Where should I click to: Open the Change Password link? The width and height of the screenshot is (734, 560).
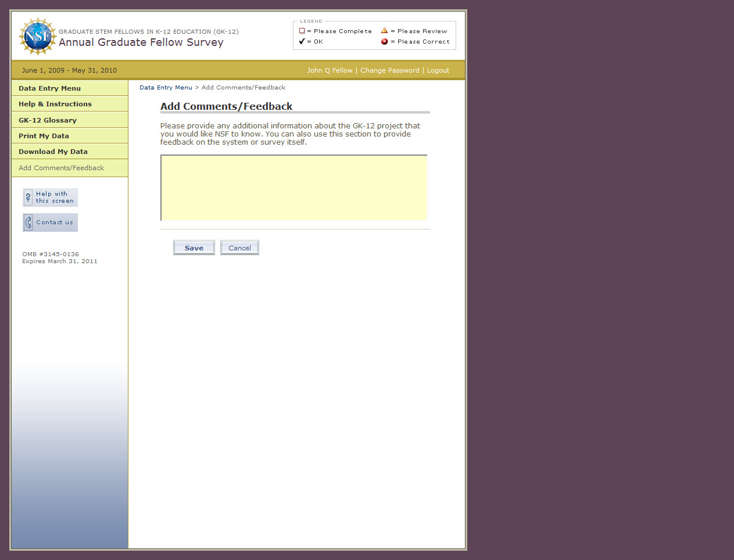(389, 70)
